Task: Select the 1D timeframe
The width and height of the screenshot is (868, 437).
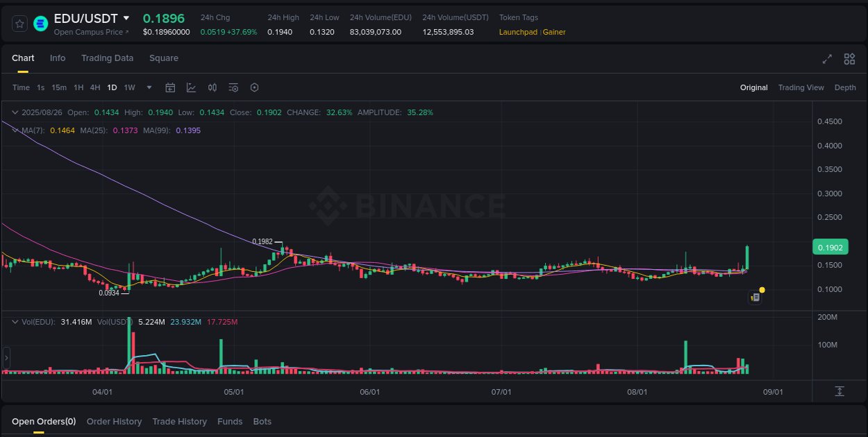Action: (x=111, y=87)
